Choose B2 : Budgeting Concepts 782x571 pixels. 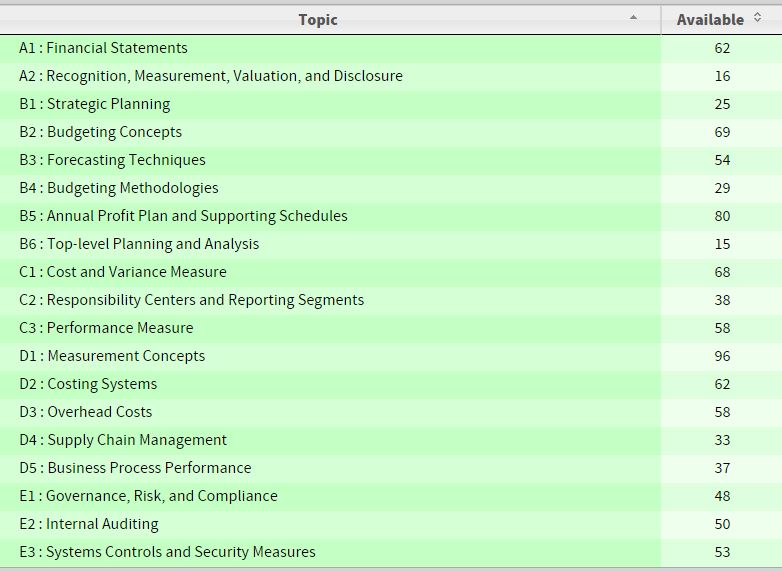coord(101,132)
